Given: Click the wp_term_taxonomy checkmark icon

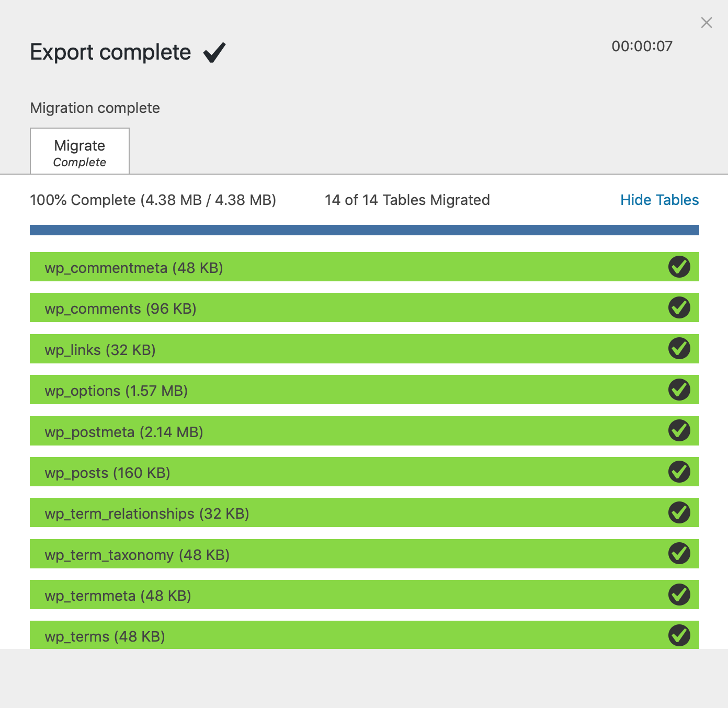Looking at the screenshot, I should (679, 554).
